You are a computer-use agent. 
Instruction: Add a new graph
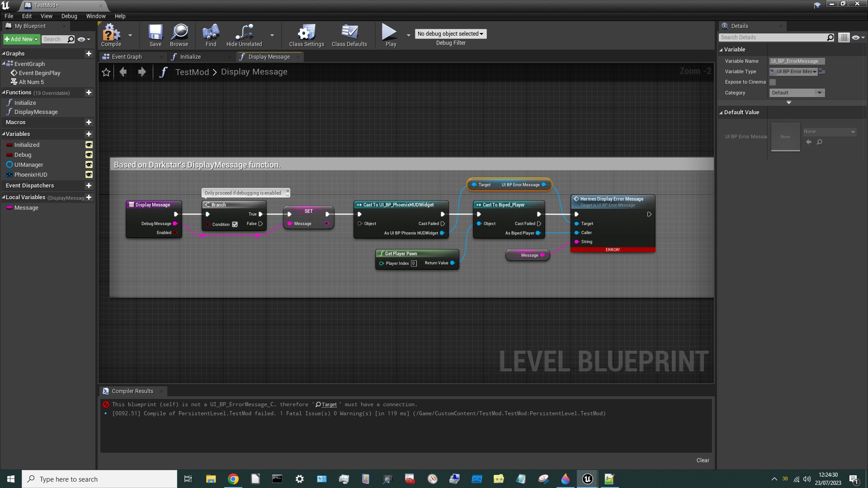point(89,53)
